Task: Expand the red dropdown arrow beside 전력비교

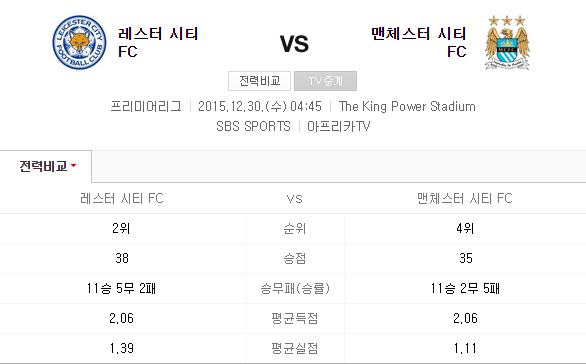Action: (x=74, y=166)
